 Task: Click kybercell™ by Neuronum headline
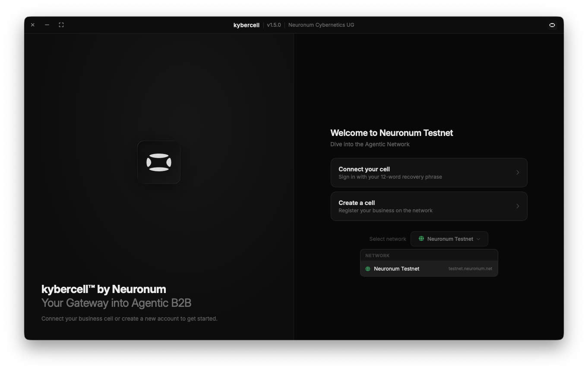pyautogui.click(x=104, y=289)
